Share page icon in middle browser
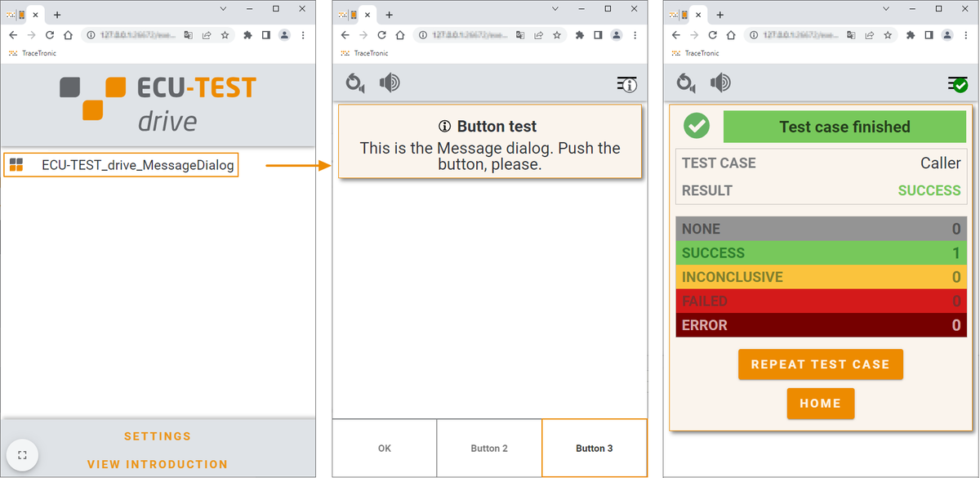 (538, 35)
